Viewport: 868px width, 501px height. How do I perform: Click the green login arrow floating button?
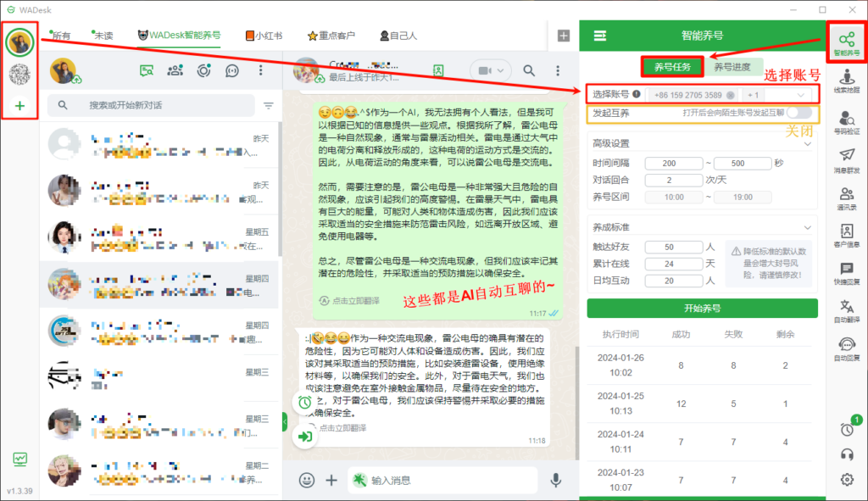pos(305,437)
